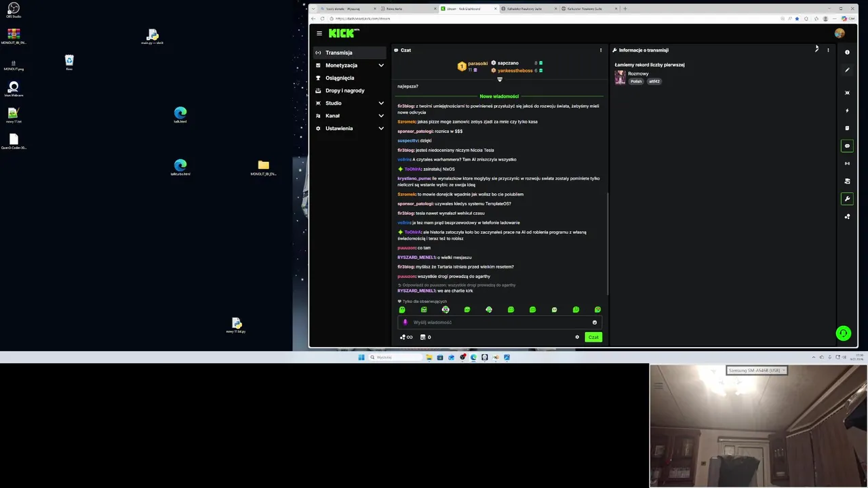
Task: Click the stream category thumbnail image
Action: point(620,77)
